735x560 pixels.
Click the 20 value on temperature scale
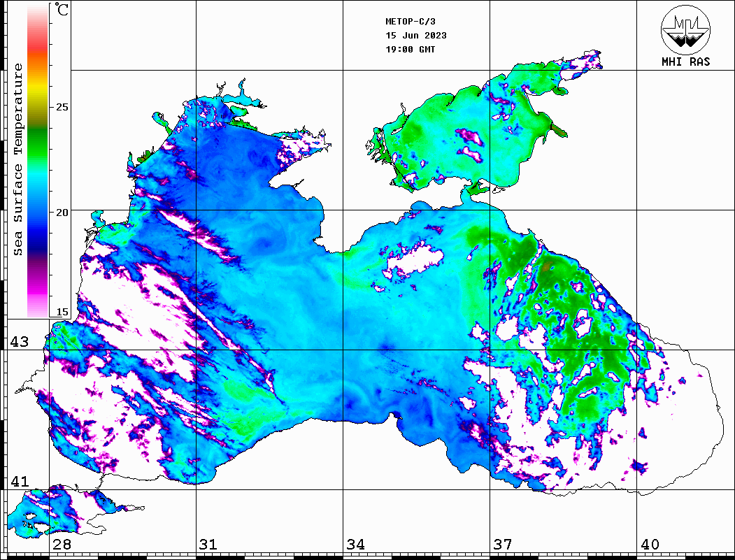coord(62,213)
